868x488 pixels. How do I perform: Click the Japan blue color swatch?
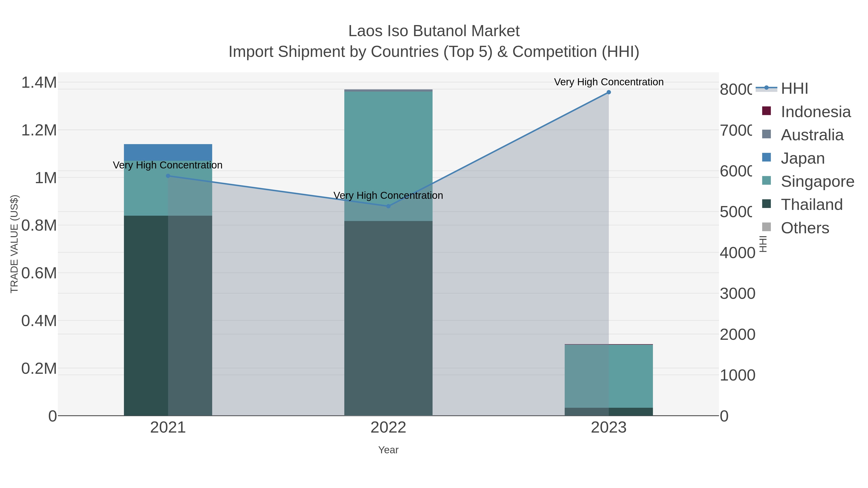click(766, 157)
